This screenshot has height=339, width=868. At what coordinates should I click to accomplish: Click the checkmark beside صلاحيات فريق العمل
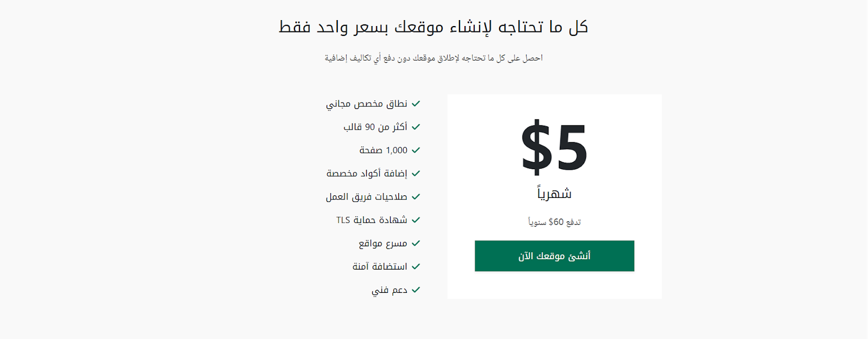(416, 197)
